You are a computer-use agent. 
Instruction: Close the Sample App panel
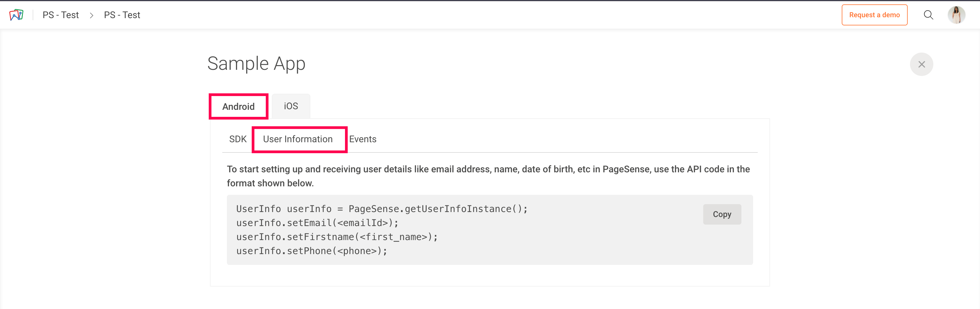(x=921, y=64)
